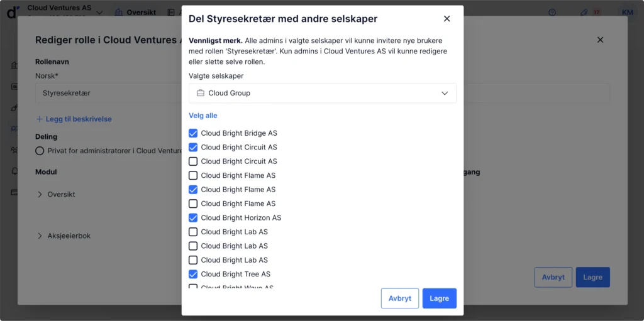
Task: Uncheck Cloud Bright Bridge AS
Action: 193,133
